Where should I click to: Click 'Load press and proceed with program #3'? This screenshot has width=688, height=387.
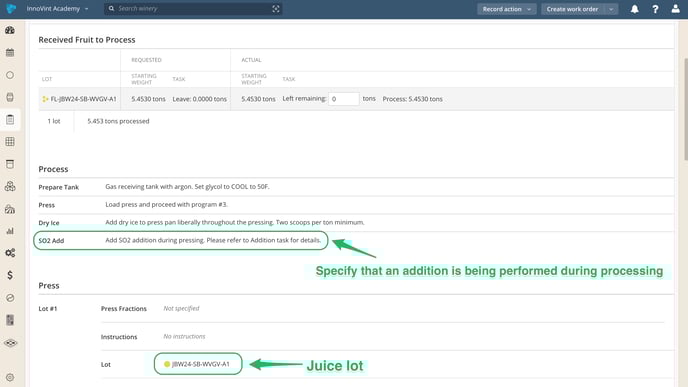tap(166, 204)
